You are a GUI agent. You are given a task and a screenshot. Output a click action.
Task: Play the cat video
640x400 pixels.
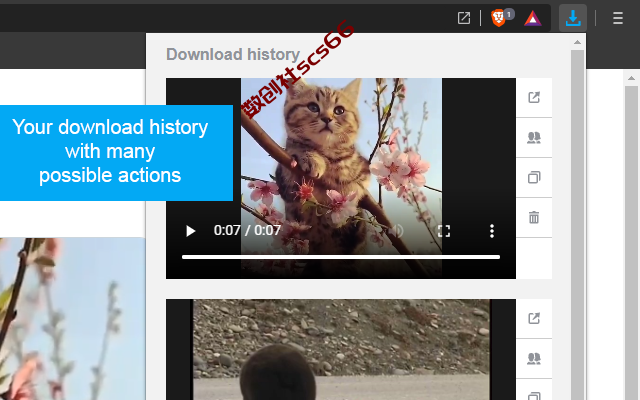tap(190, 231)
